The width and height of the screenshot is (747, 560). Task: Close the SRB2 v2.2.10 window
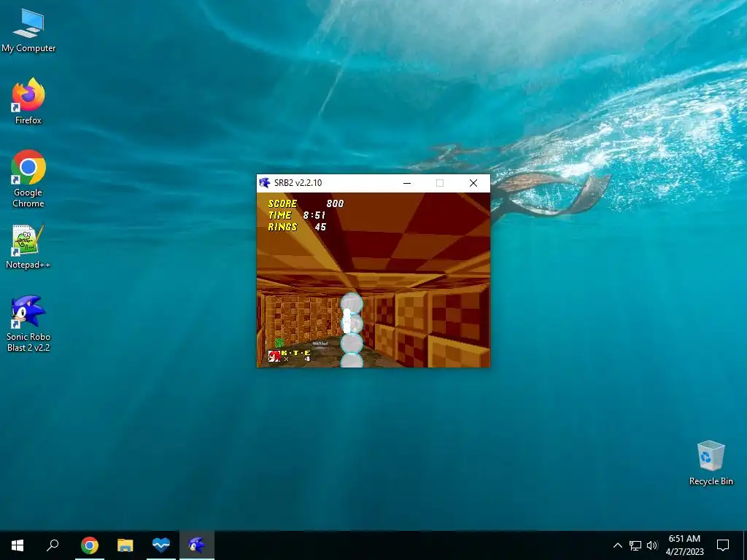click(x=473, y=183)
